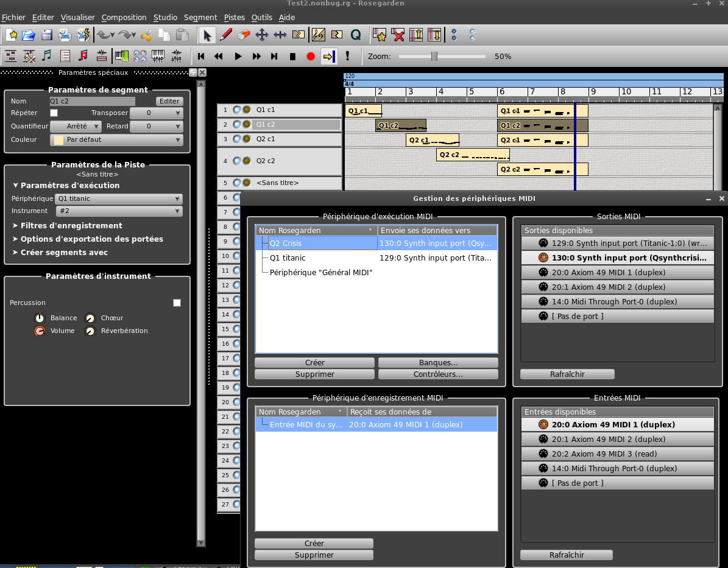
Task: Click the Quantize Q icon
Action: (x=356, y=35)
